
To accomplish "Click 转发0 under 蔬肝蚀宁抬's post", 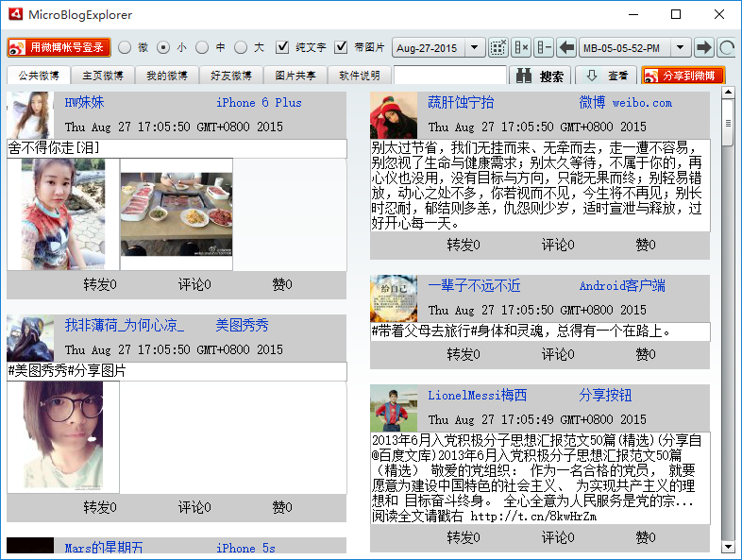I will coord(464,245).
